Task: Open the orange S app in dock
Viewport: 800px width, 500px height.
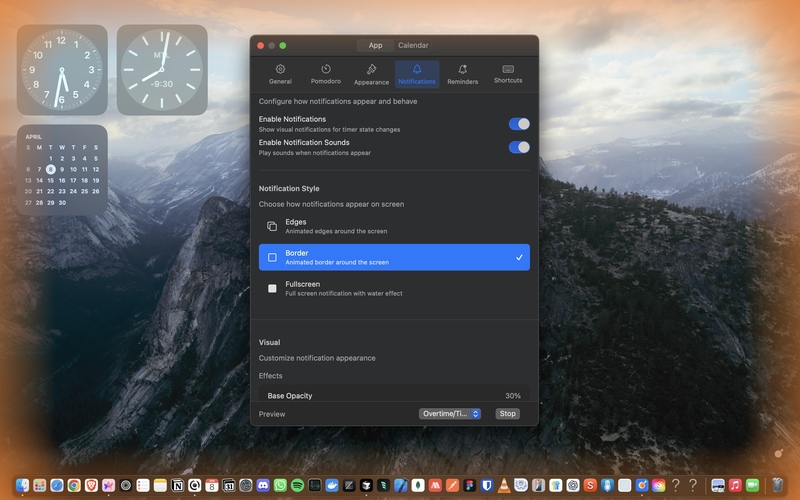Action: (590, 485)
